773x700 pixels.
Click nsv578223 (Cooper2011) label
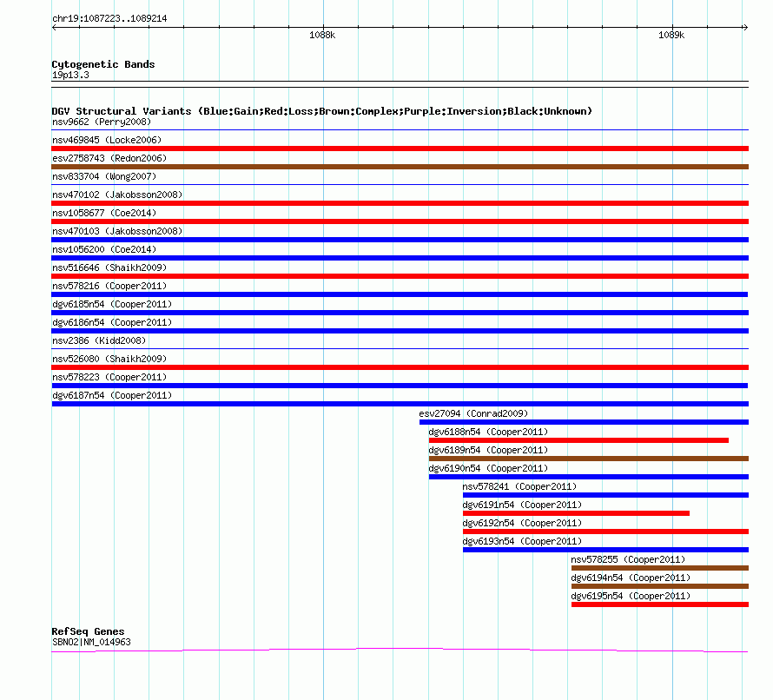pyautogui.click(x=109, y=377)
